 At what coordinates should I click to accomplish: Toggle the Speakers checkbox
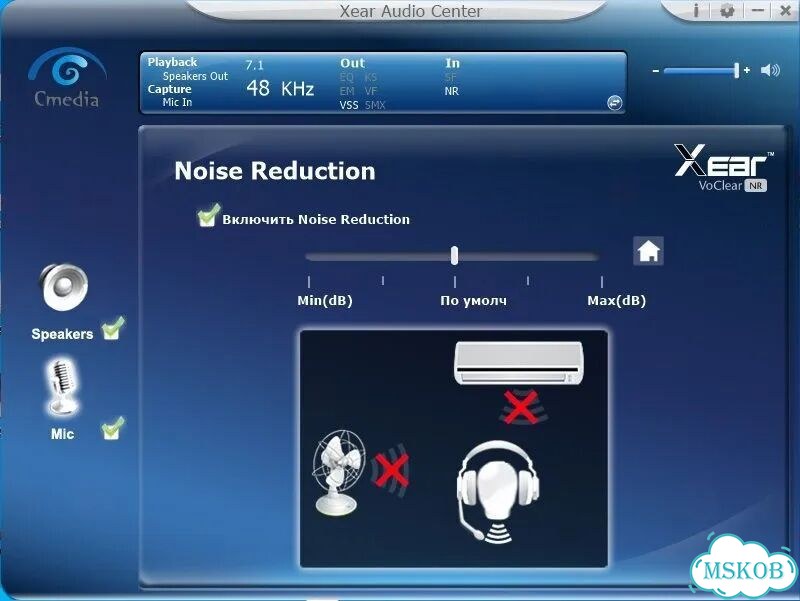click(x=113, y=329)
